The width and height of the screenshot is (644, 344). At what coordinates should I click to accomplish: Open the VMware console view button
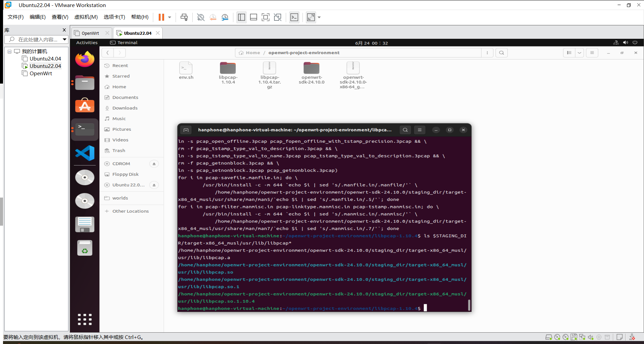tap(294, 17)
